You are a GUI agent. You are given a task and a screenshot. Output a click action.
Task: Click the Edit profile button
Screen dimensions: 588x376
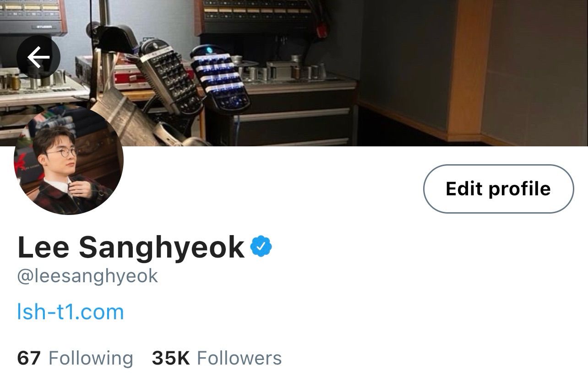(x=498, y=188)
